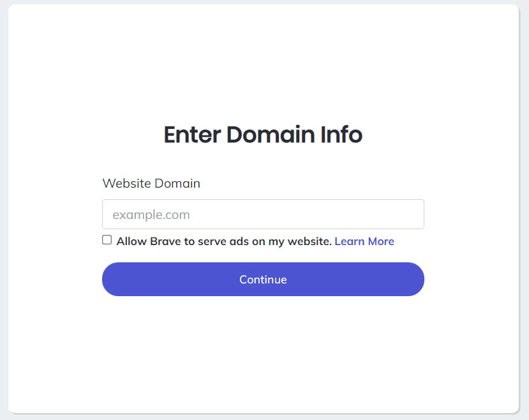Image resolution: width=529 pixels, height=420 pixels.
Task: Click the Enter Domain Info heading
Action: 263,135
